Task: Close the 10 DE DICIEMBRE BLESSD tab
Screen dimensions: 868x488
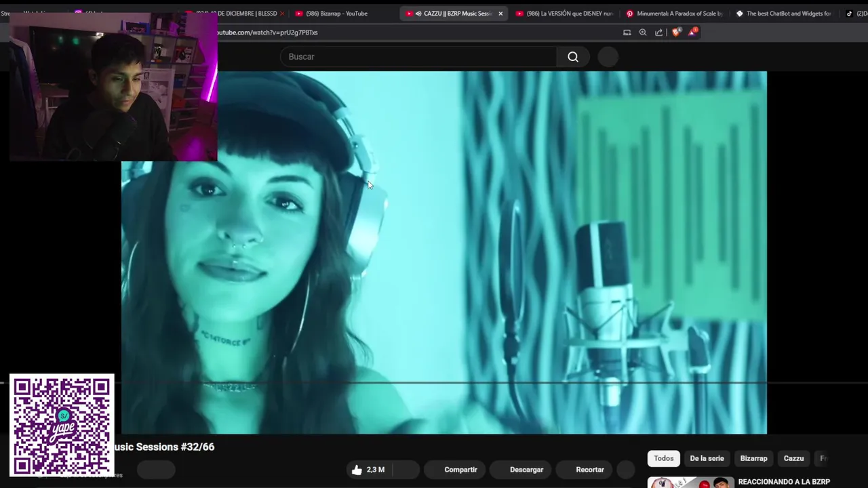Action: tap(282, 14)
